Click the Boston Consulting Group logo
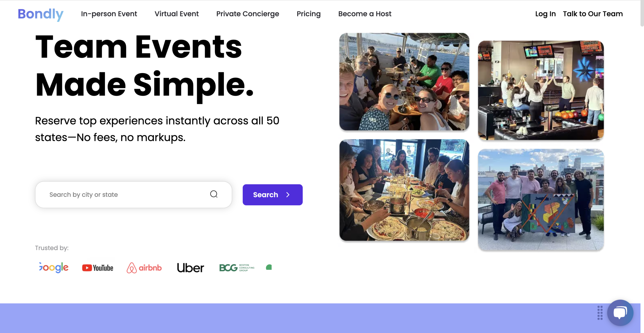 pos(237,268)
